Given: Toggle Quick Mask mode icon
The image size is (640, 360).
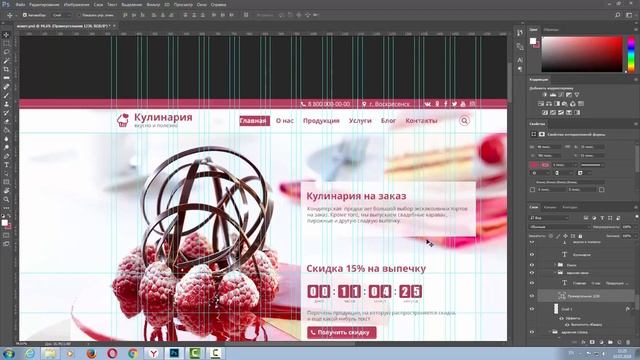Looking at the screenshot, I should [x=6, y=236].
